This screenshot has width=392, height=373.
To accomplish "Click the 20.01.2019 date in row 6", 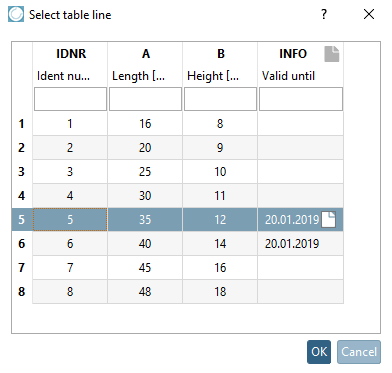I will (292, 244).
